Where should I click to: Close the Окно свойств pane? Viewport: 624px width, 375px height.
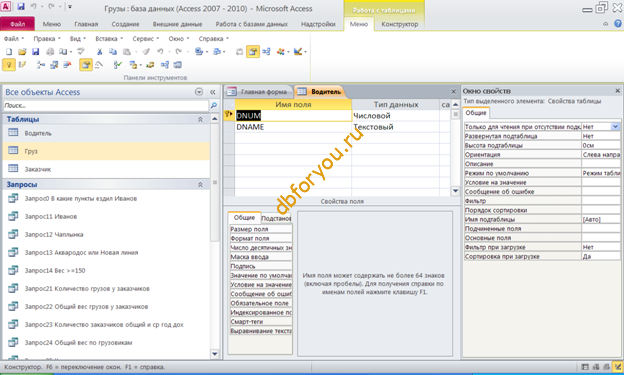[x=618, y=91]
